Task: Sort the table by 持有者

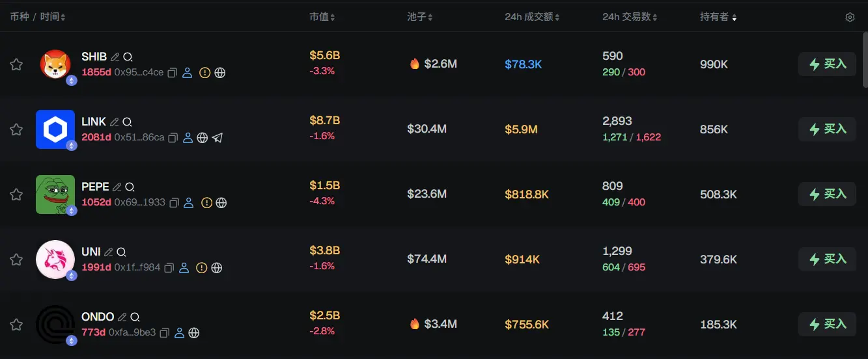Action: (718, 17)
